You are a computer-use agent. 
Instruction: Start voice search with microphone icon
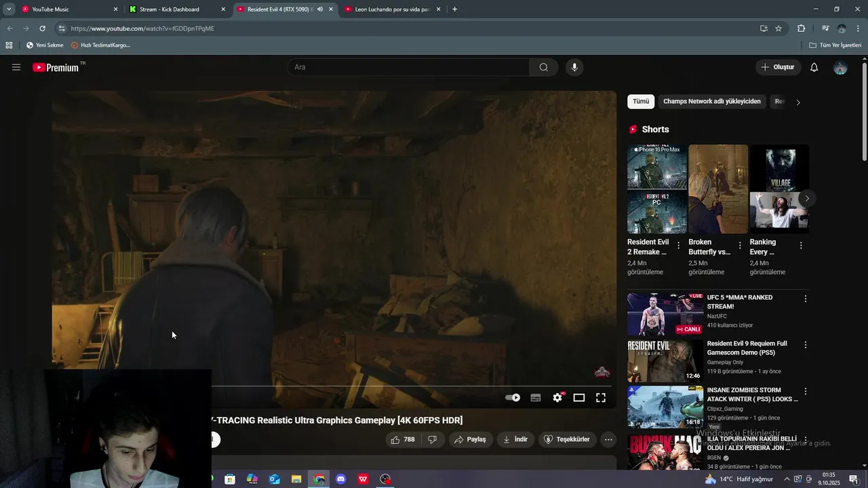click(574, 67)
